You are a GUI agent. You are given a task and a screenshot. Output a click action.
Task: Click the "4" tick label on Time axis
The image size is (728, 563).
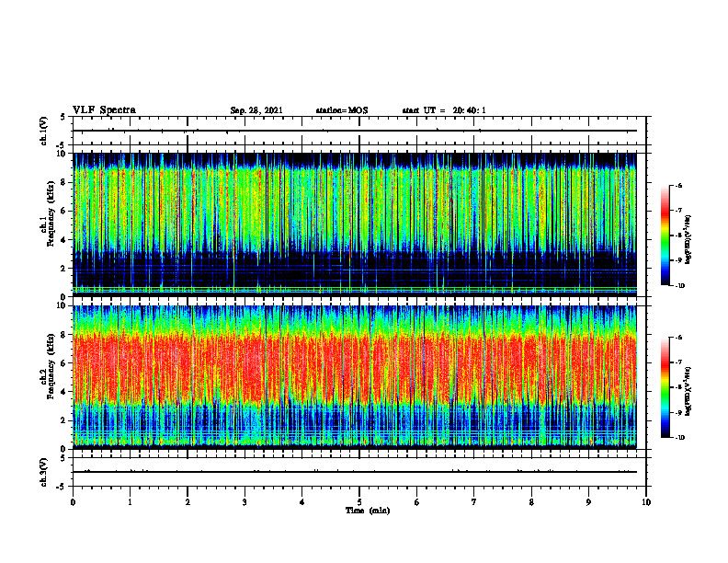[x=301, y=502]
